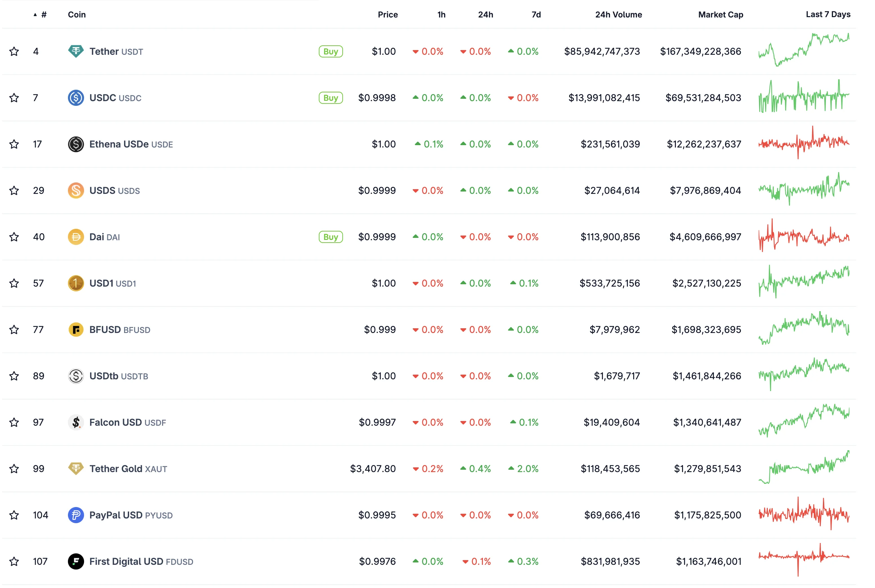Toggle the ranking sort arrow
Screen dimensions: 875x588
(35, 14)
